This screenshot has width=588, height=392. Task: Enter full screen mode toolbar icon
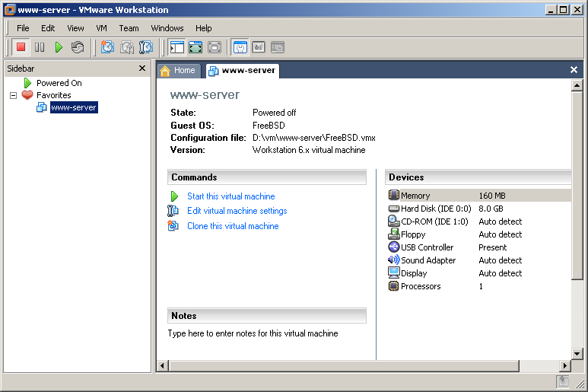[x=214, y=47]
